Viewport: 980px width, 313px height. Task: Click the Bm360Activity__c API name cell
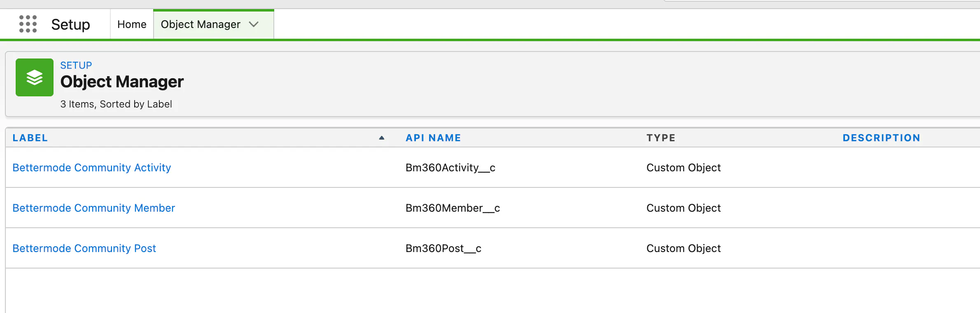click(x=450, y=168)
